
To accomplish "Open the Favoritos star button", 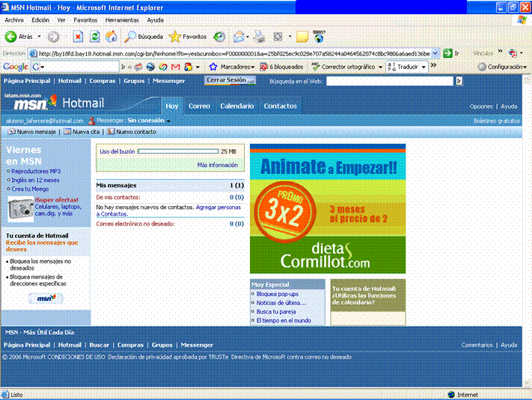I will pos(188,36).
